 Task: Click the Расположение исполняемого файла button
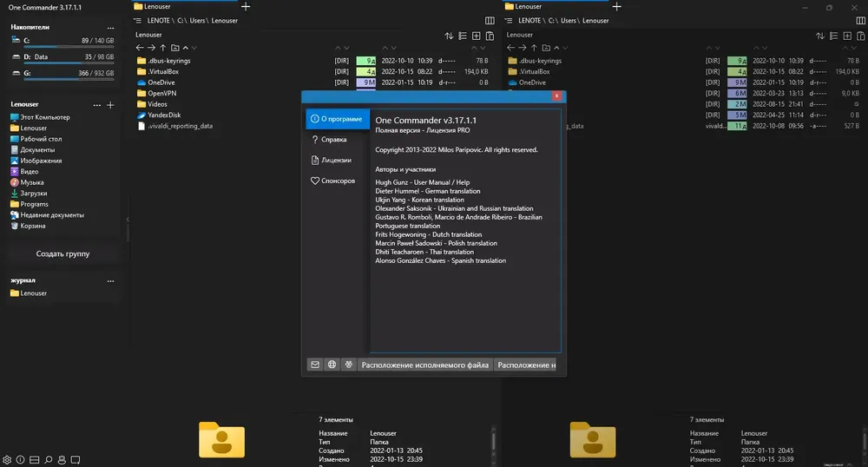[424, 365]
